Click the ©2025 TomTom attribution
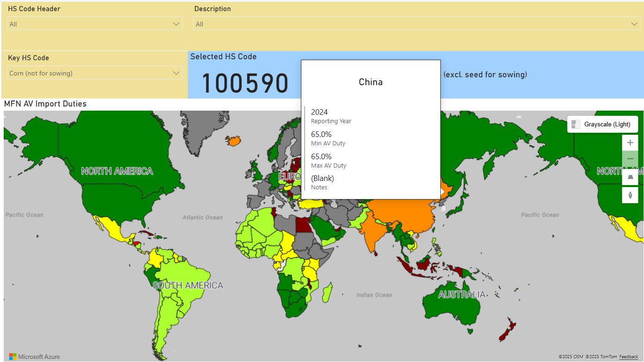This screenshot has height=362, width=644. 601,357
